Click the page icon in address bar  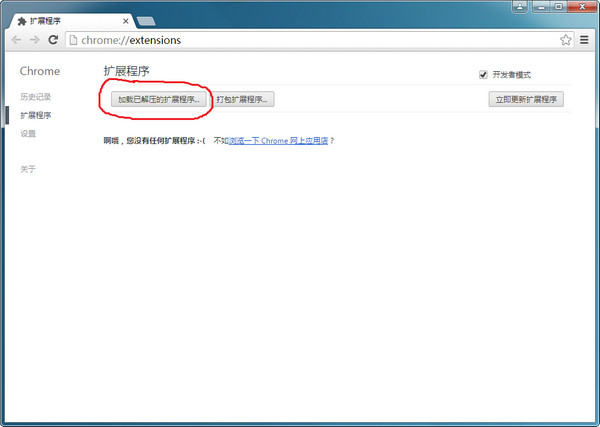(73, 40)
